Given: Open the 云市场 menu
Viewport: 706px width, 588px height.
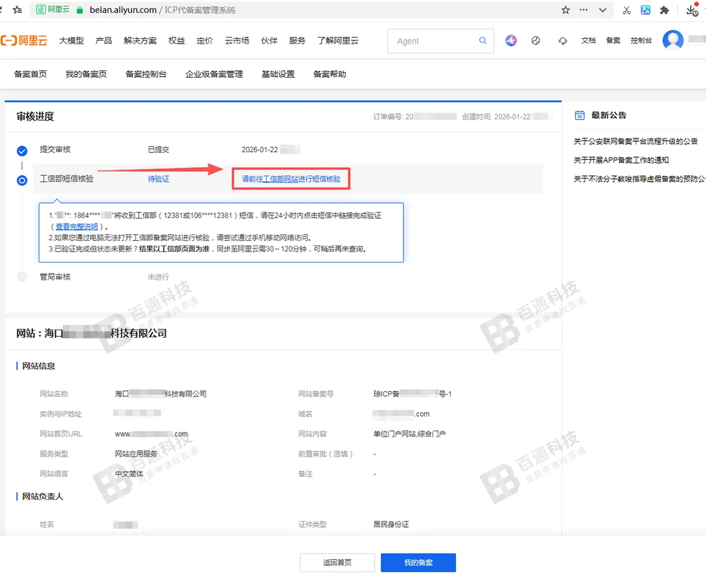Looking at the screenshot, I should 237,41.
